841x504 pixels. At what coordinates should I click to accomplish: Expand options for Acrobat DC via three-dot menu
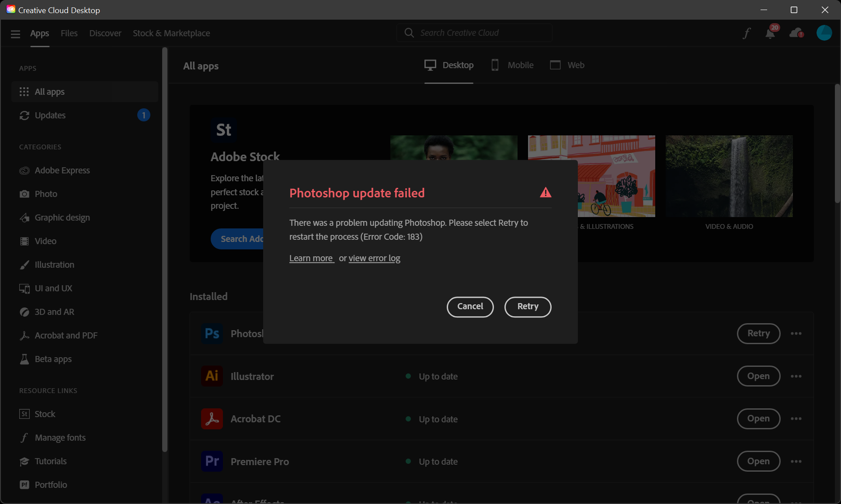796,419
